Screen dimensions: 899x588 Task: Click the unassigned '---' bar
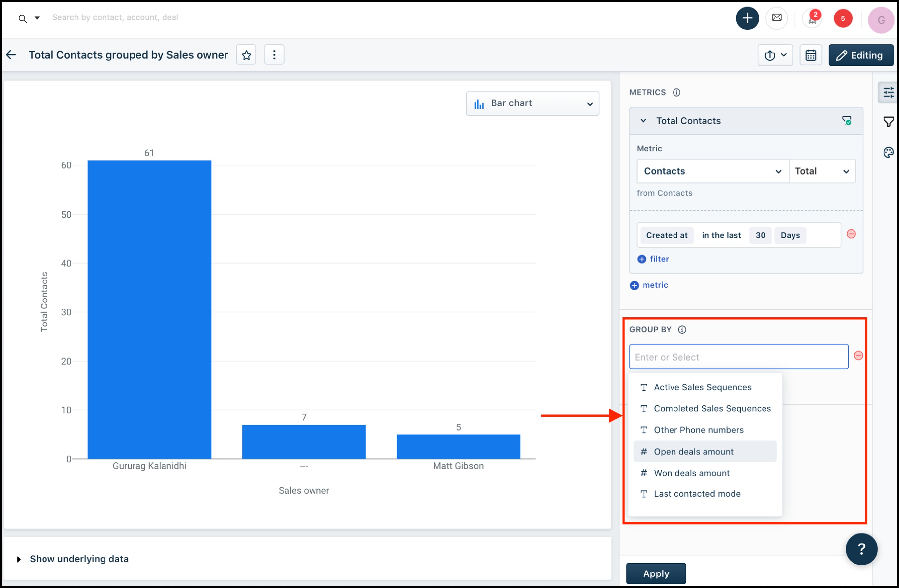[x=304, y=442]
